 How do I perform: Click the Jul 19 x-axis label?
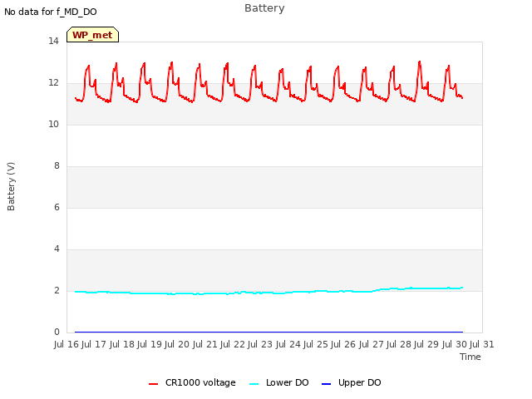tap(150, 344)
